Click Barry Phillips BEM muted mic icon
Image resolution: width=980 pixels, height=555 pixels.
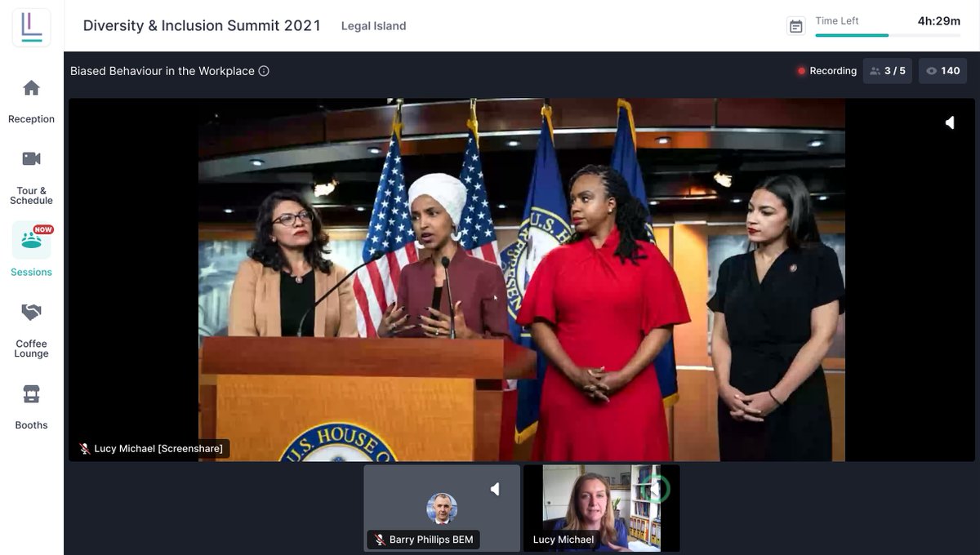point(380,540)
